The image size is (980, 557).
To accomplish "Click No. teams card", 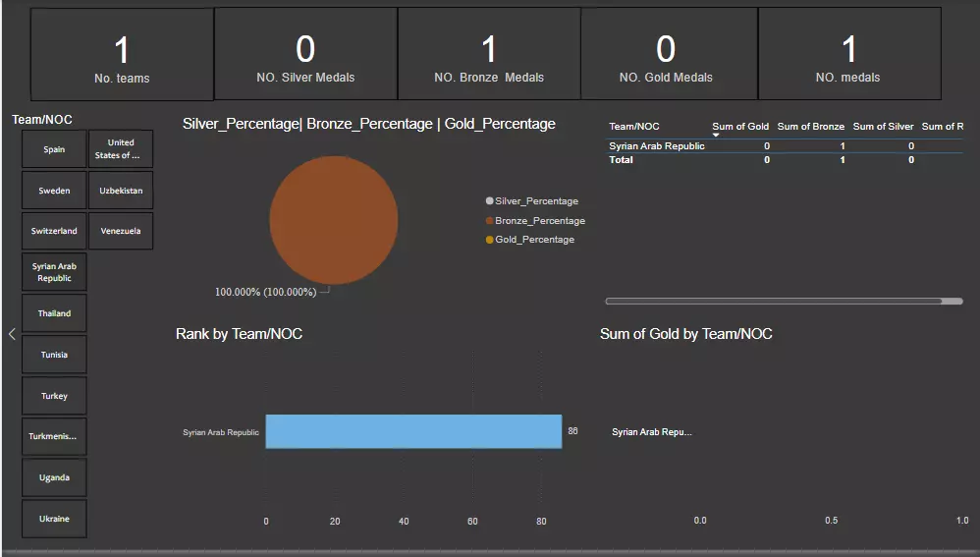I will 122,54.
